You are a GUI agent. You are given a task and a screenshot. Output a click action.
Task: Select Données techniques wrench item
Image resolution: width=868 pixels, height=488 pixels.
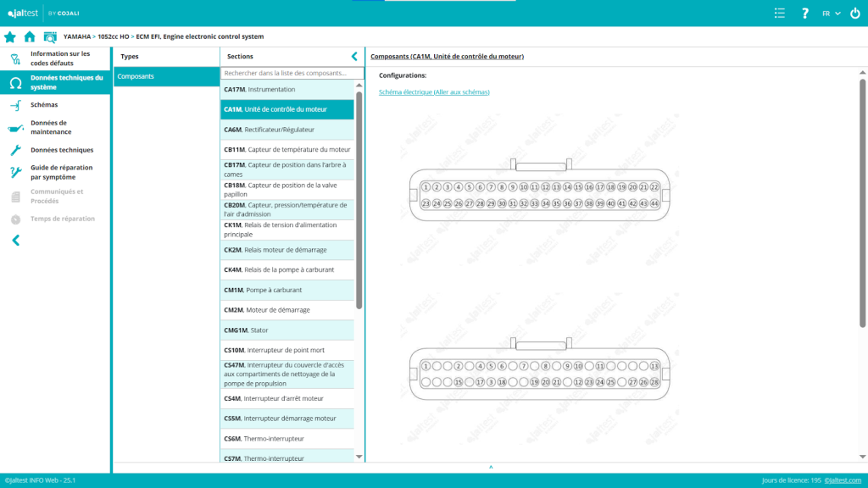(61, 150)
